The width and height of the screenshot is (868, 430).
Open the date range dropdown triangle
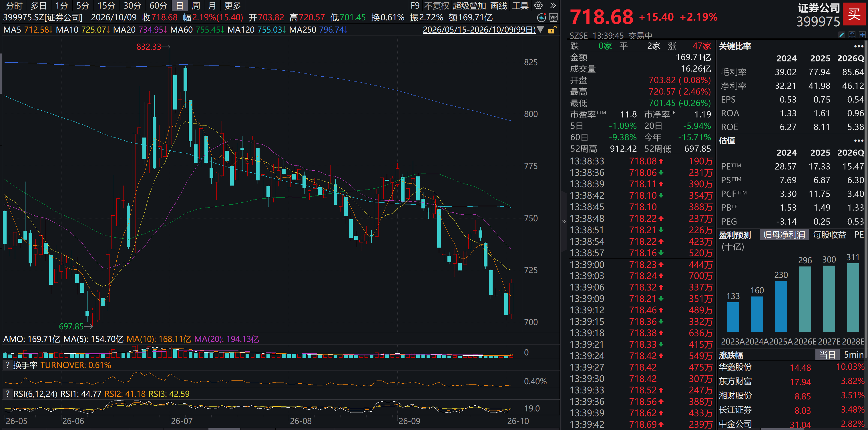pyautogui.click(x=540, y=30)
